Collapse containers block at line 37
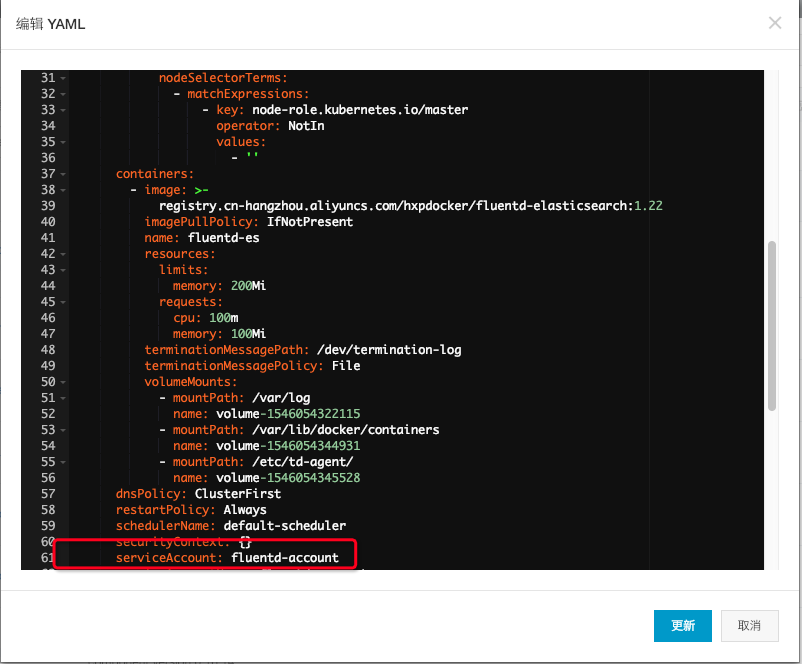Image resolution: width=802 pixels, height=664 pixels. pyautogui.click(x=63, y=174)
